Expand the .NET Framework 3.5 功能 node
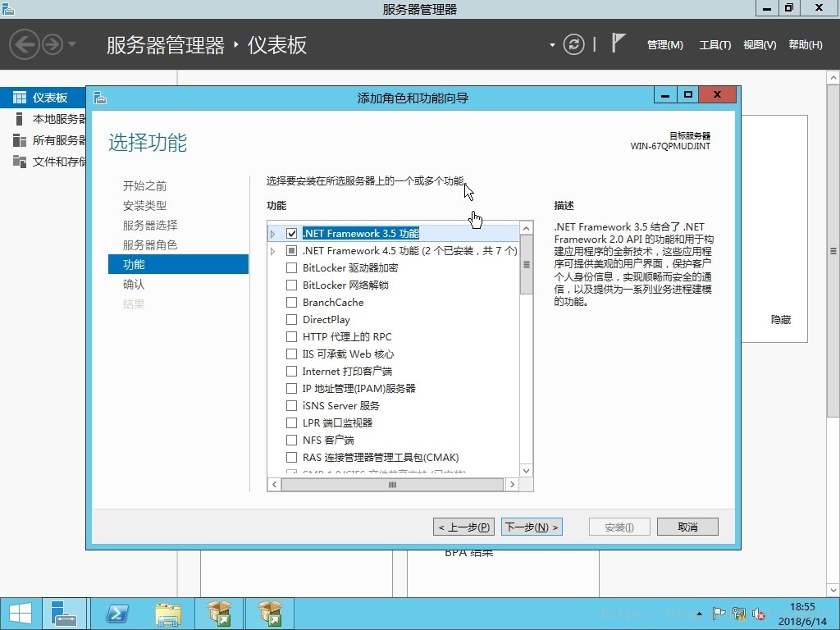This screenshot has height=630, width=840. click(x=272, y=234)
